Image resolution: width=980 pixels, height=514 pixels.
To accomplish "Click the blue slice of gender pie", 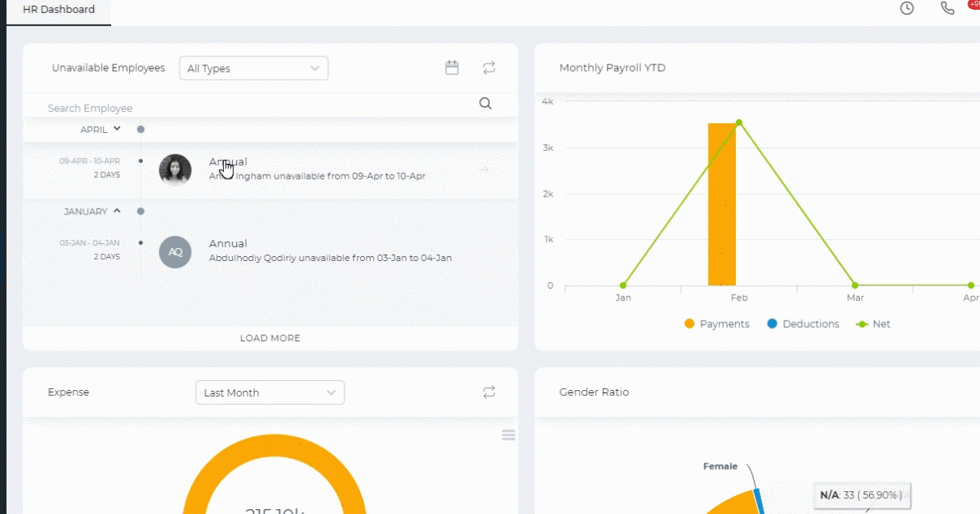I will point(759,501).
